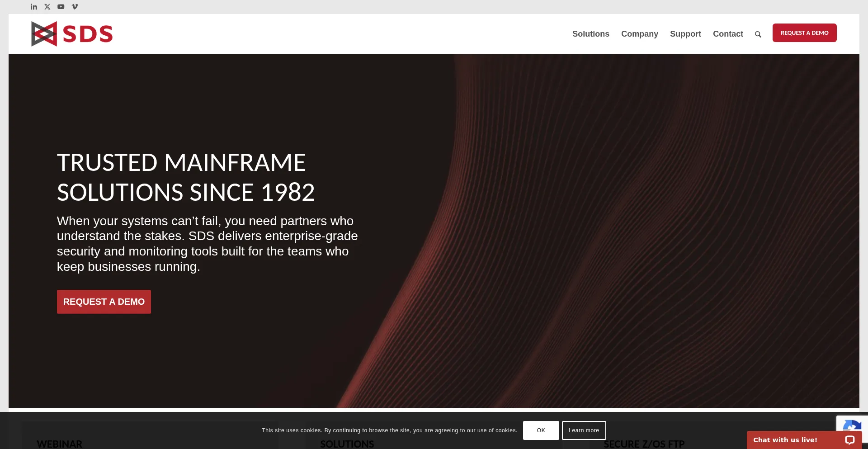
Task: Click the reCAPTCHA badge
Action: tap(852, 423)
